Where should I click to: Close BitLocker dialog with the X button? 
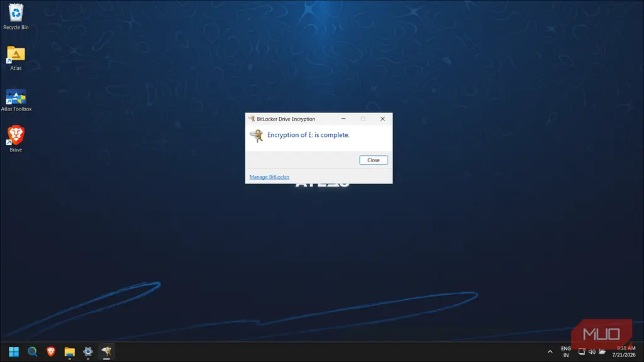click(x=382, y=119)
